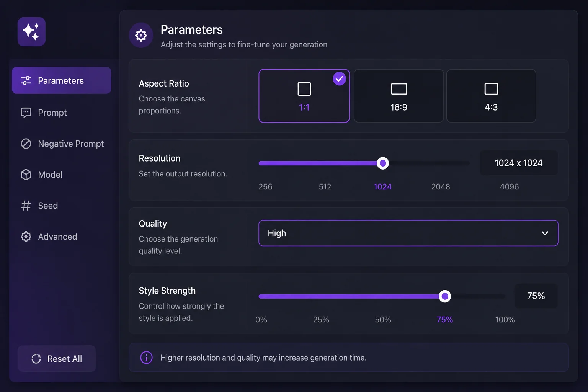
Task: Click the Resolution slider handle
Action: click(383, 163)
